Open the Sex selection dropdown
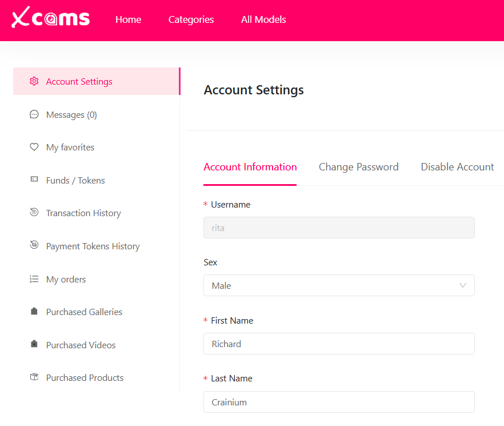The image size is (504, 426). 339,285
